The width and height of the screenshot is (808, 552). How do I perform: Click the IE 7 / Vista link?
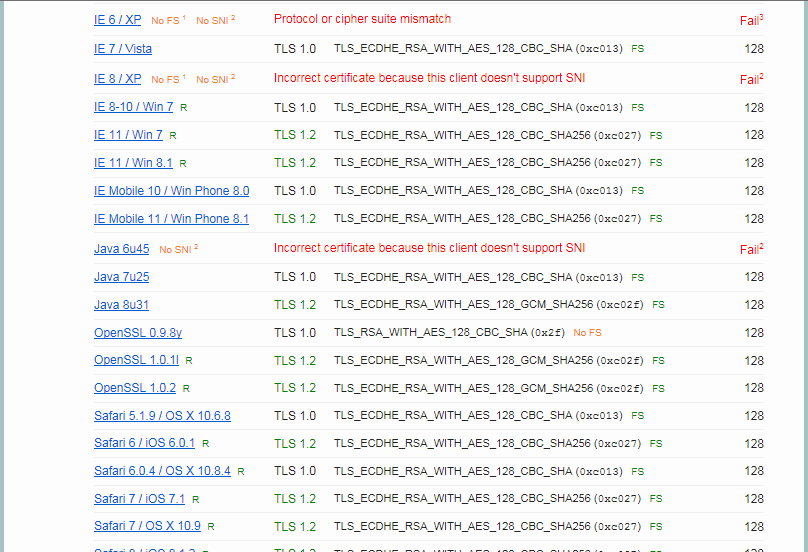click(123, 49)
